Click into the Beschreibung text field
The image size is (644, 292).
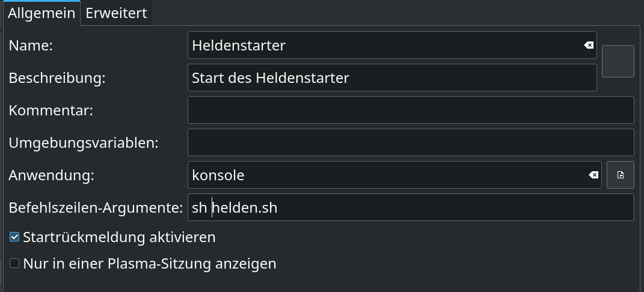point(391,78)
